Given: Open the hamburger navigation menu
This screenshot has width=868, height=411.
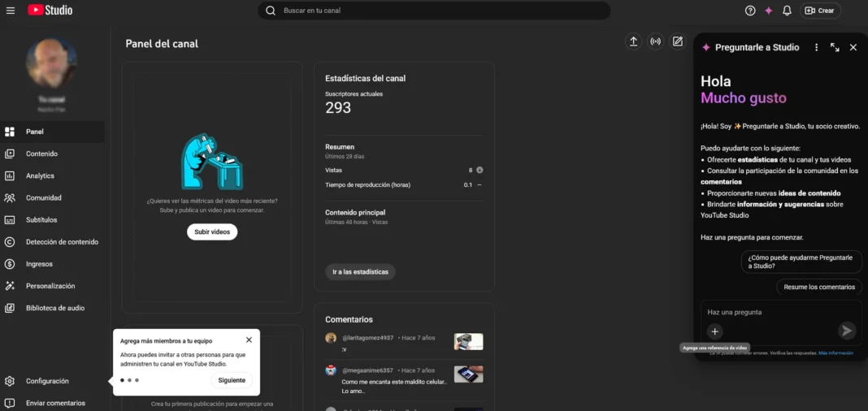Looking at the screenshot, I should [x=10, y=11].
